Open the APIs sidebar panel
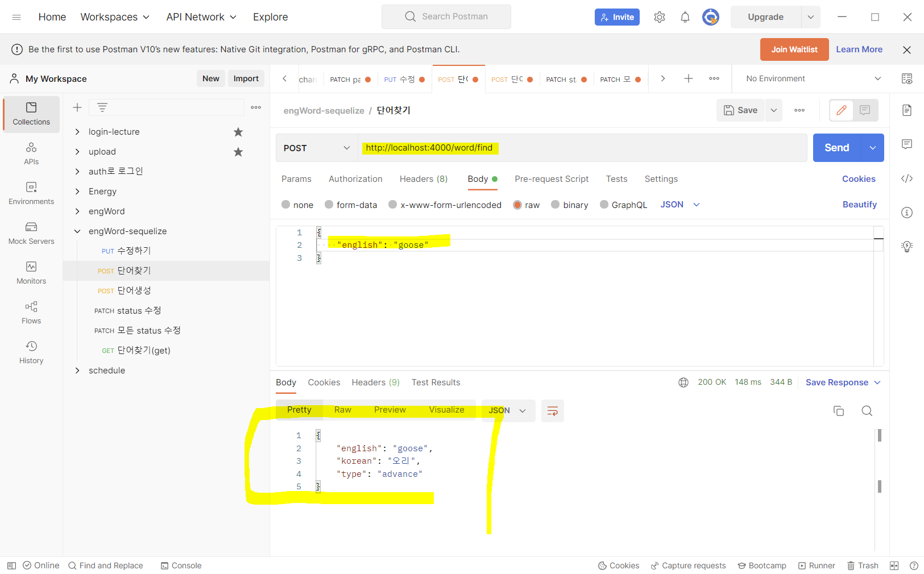The height and width of the screenshot is (574, 924). [x=31, y=154]
